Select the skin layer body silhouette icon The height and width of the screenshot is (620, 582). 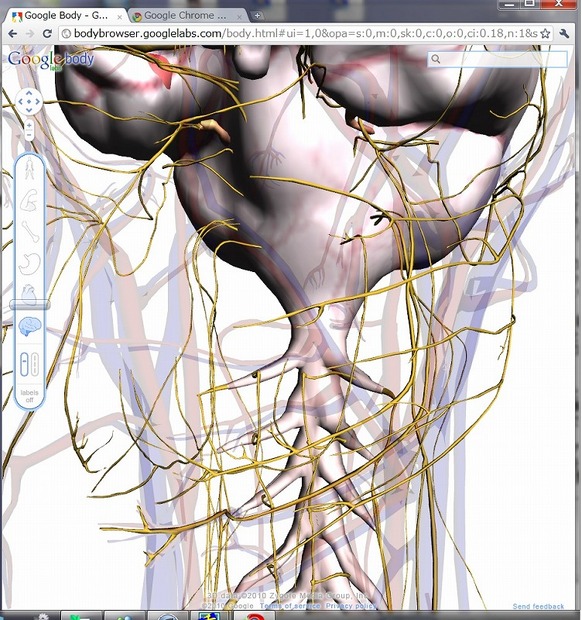pos(29,168)
